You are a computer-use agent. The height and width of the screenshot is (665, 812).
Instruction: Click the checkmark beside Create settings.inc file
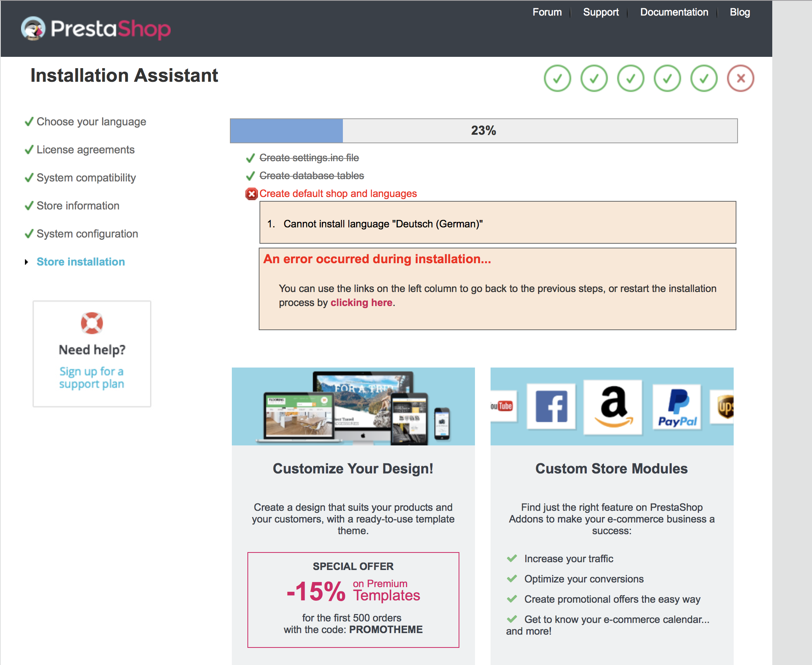(x=251, y=158)
